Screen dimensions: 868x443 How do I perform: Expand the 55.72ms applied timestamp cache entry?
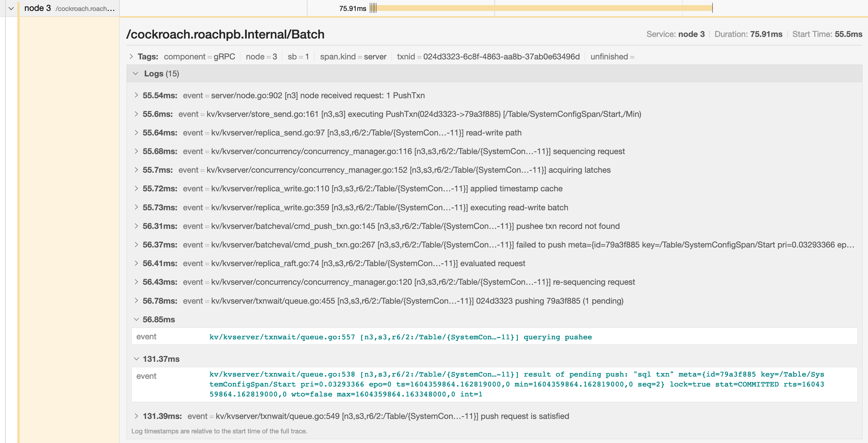click(x=136, y=188)
